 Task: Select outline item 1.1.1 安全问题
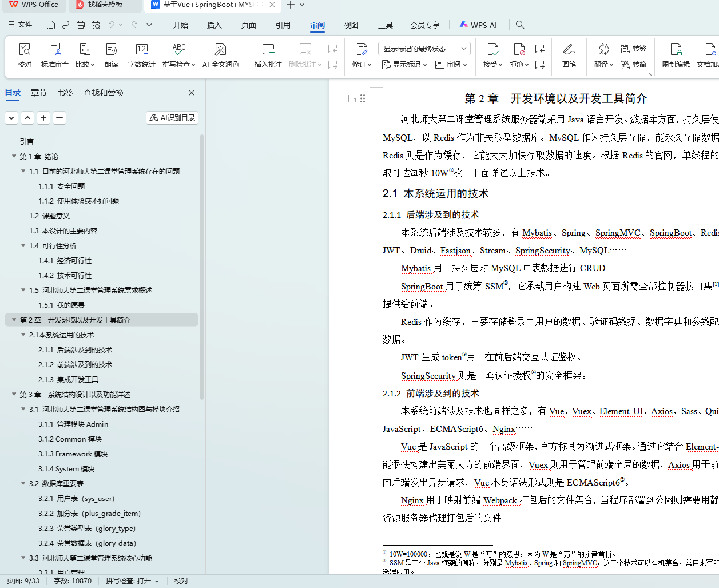pos(62,186)
